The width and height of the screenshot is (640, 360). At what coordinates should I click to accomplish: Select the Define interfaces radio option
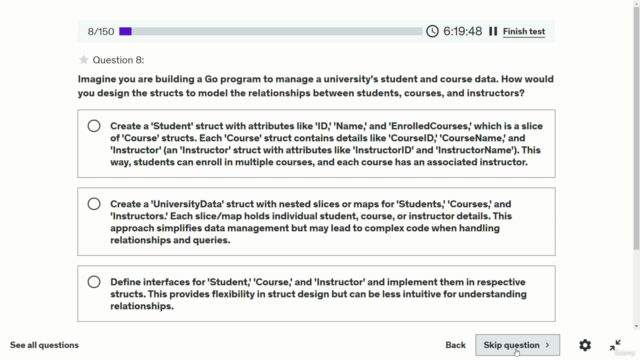[94, 282]
